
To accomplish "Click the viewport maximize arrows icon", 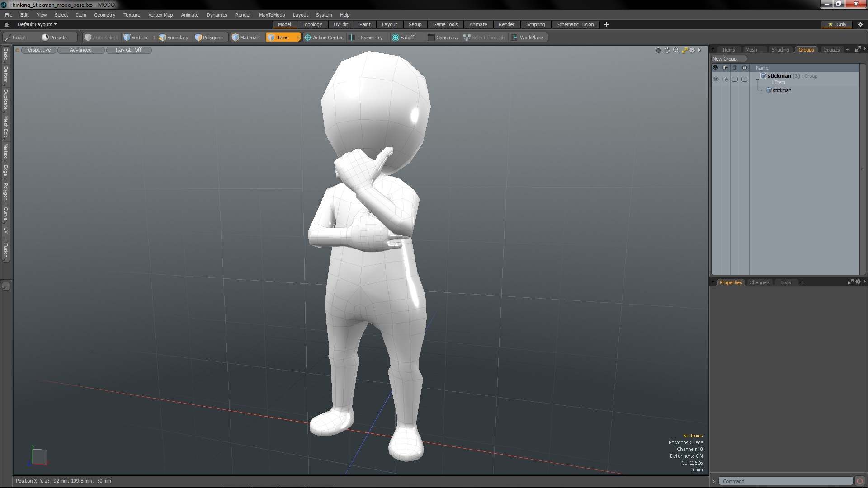I will pos(684,50).
